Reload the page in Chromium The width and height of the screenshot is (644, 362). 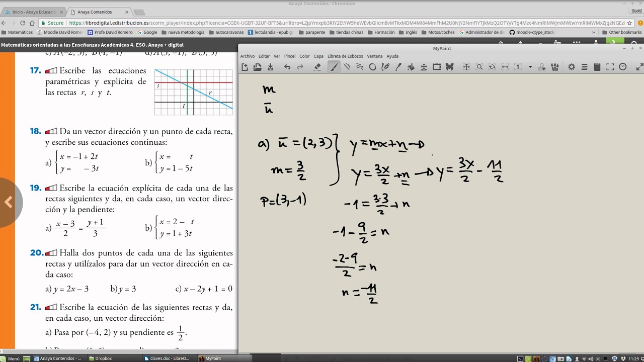(x=22, y=23)
